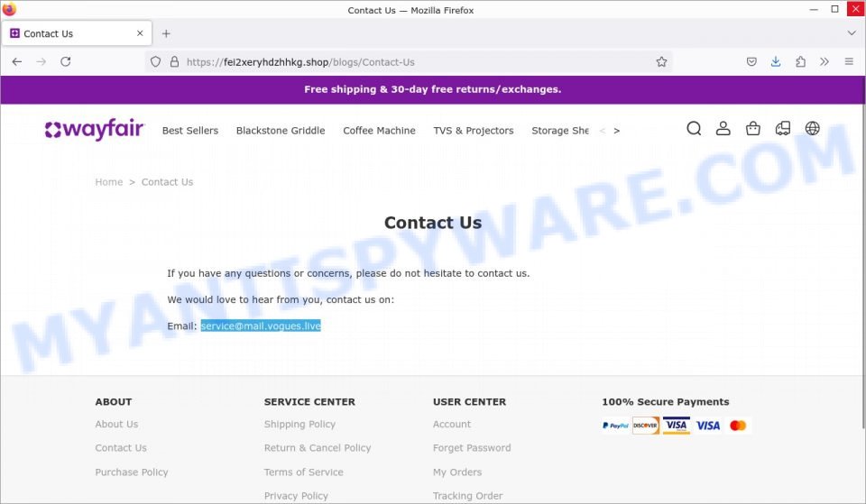The width and height of the screenshot is (866, 504).
Task: Open the language globe icon
Action: click(x=813, y=129)
